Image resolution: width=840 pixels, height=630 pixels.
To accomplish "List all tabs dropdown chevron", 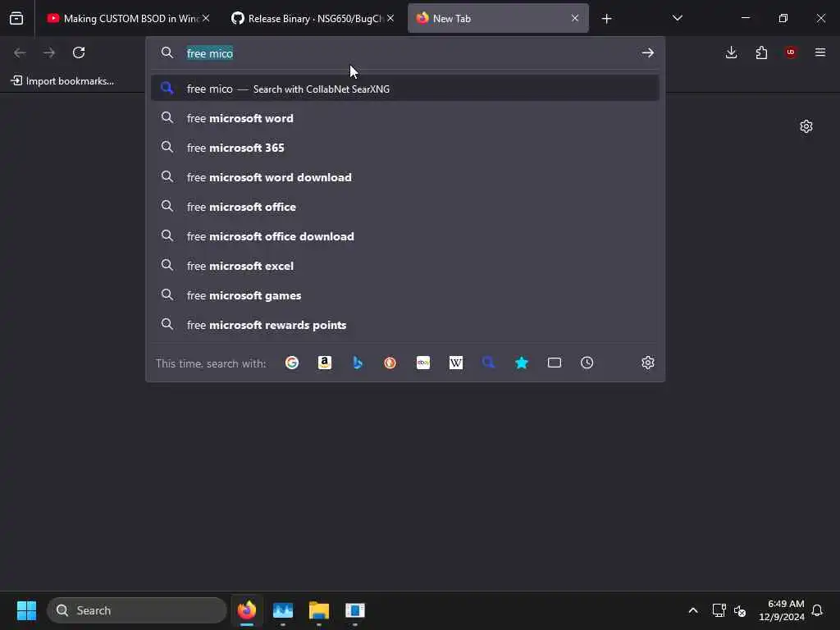I will point(677,18).
